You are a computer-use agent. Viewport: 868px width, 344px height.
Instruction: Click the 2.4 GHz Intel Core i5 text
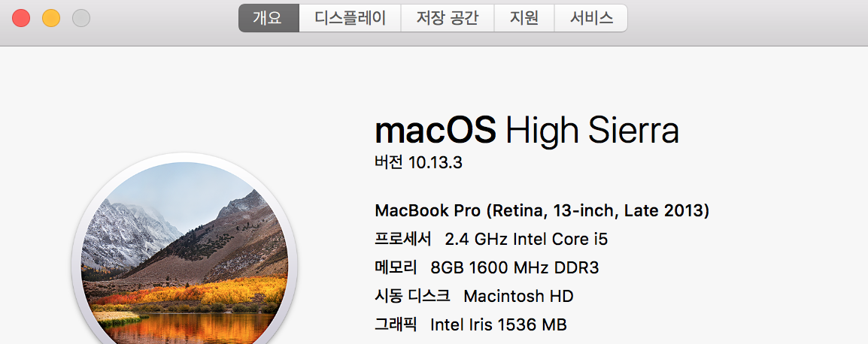[526, 240]
